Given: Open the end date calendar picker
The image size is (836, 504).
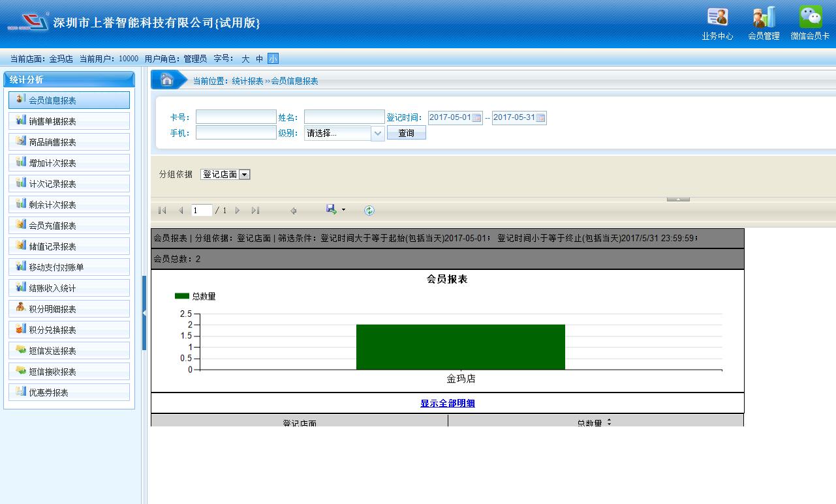Looking at the screenshot, I should tap(540, 118).
